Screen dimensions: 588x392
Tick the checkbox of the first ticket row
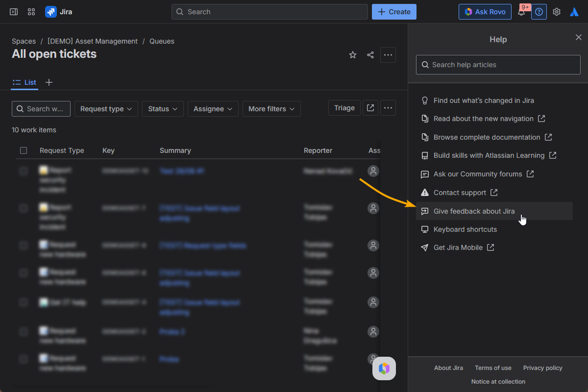24,171
